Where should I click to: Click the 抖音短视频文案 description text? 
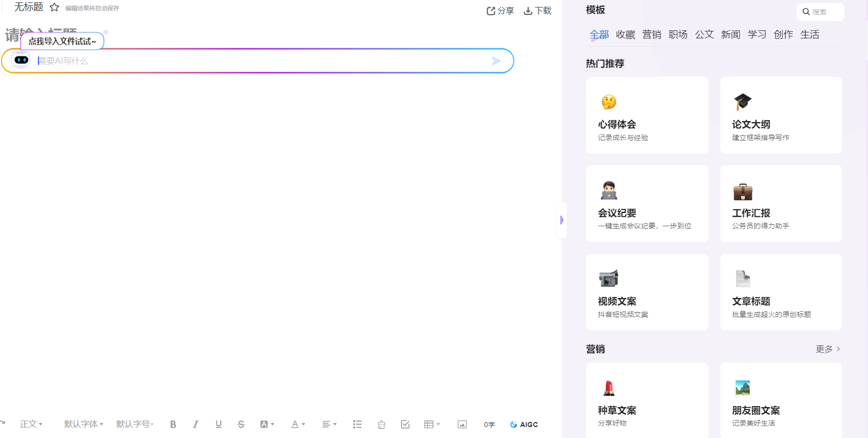click(x=623, y=314)
